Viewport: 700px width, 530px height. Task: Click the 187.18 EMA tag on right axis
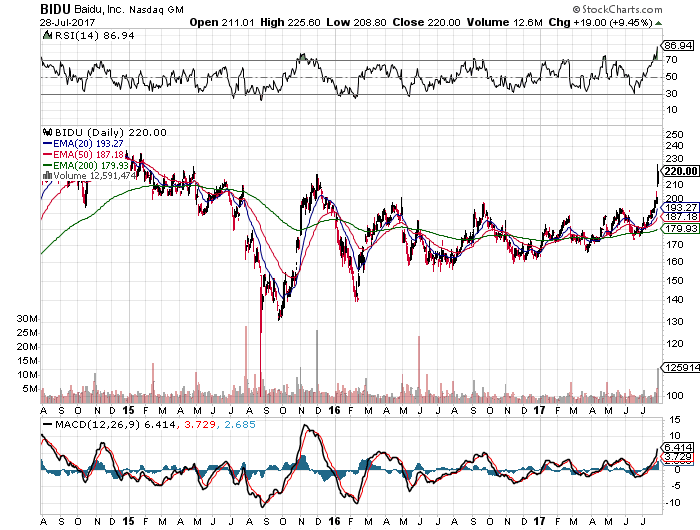coord(680,217)
